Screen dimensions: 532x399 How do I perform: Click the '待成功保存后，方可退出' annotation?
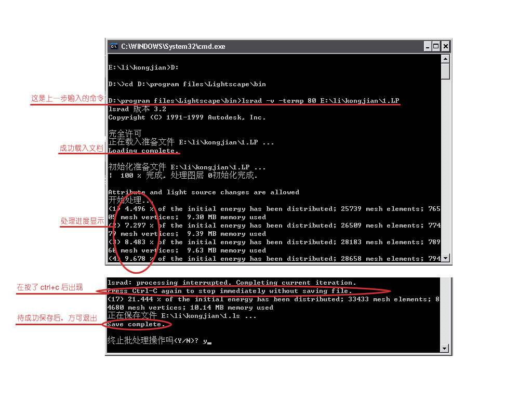click(57, 318)
